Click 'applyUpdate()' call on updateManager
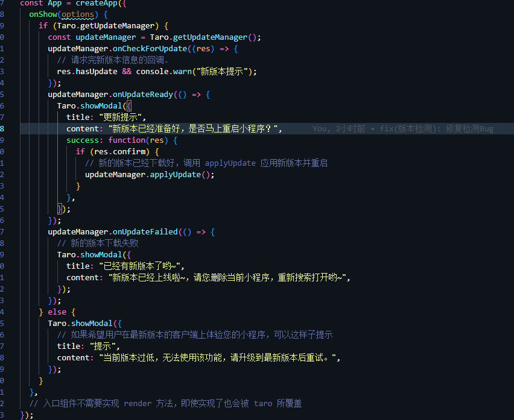Viewport: 514px width, 420px height. pyautogui.click(x=180, y=175)
